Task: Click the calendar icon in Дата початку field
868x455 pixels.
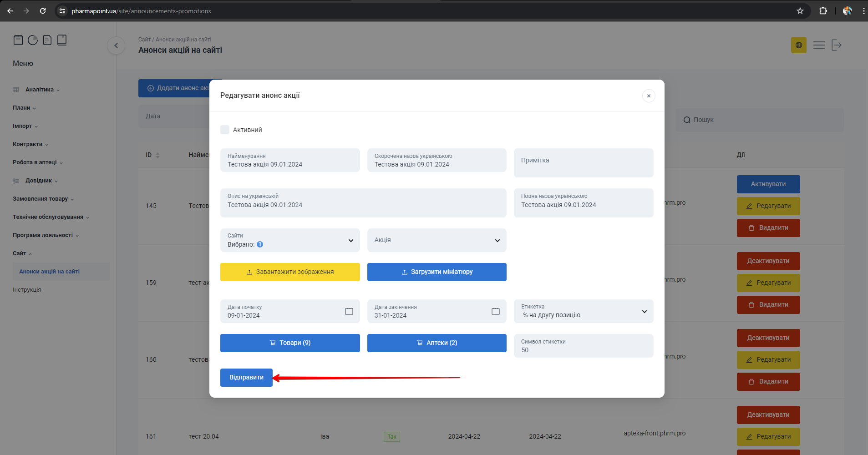Action: pyautogui.click(x=349, y=311)
